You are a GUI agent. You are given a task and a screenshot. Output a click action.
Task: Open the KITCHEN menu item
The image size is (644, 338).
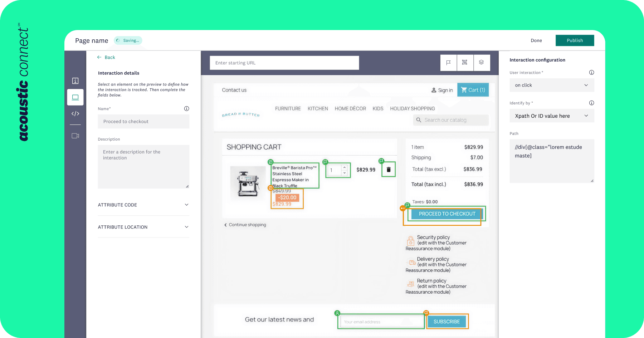318,109
